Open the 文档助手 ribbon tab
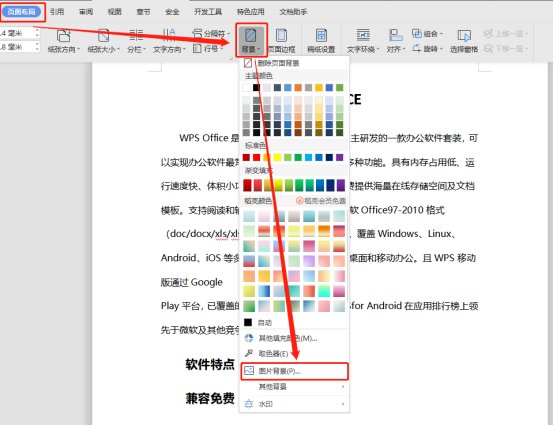 pyautogui.click(x=293, y=12)
